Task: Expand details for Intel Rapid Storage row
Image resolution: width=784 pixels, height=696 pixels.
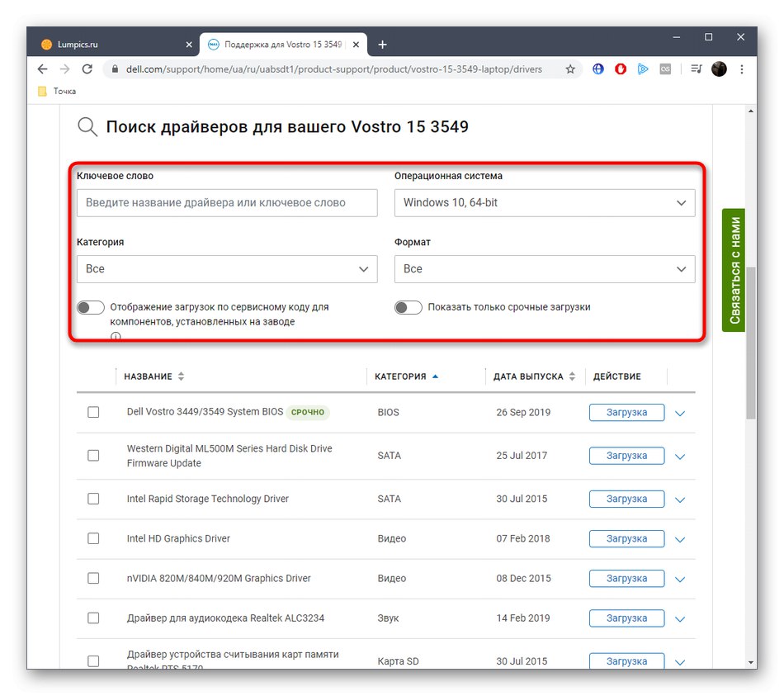Action: click(680, 500)
